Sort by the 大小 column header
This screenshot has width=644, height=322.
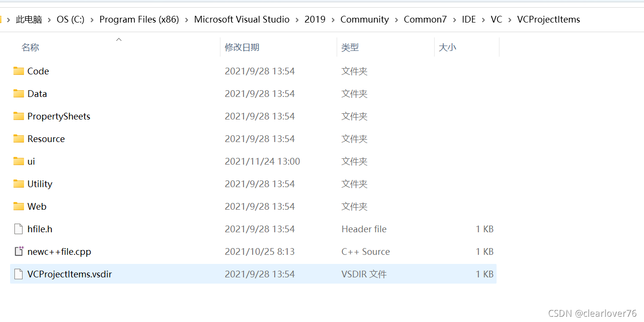click(x=448, y=48)
